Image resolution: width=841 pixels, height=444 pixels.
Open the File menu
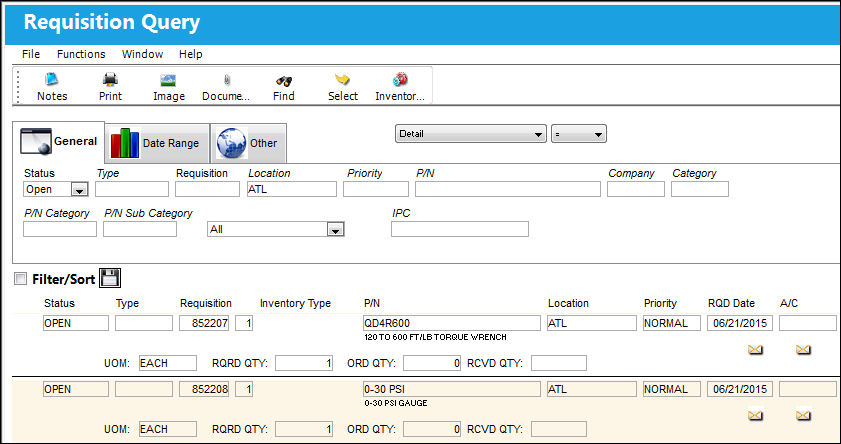[x=31, y=54]
